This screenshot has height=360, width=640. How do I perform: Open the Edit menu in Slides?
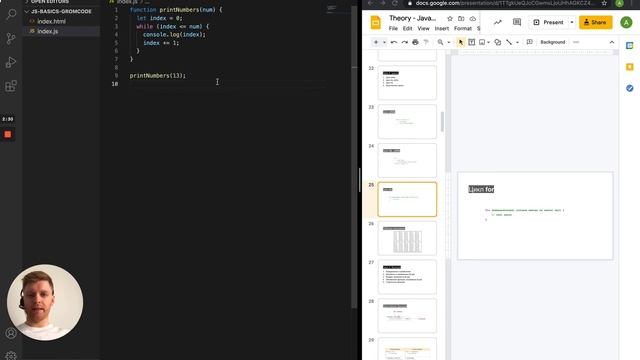pos(407,29)
